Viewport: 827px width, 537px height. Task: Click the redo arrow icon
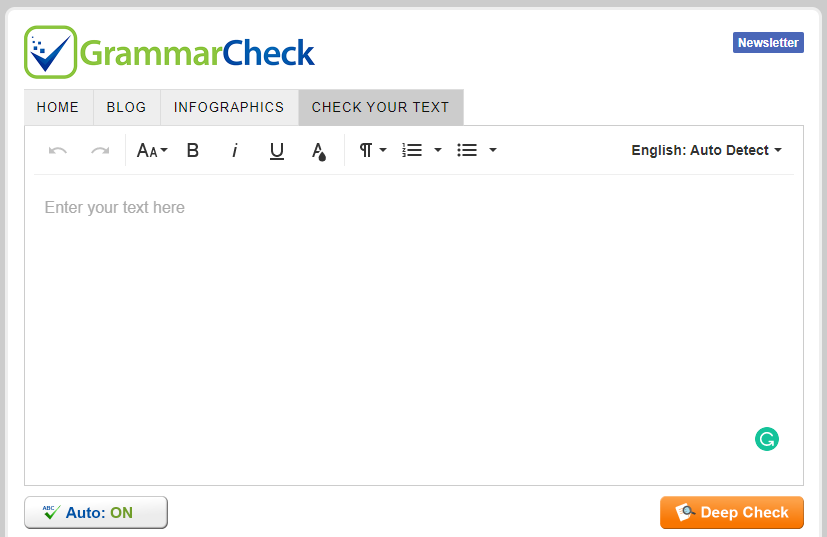coord(100,150)
